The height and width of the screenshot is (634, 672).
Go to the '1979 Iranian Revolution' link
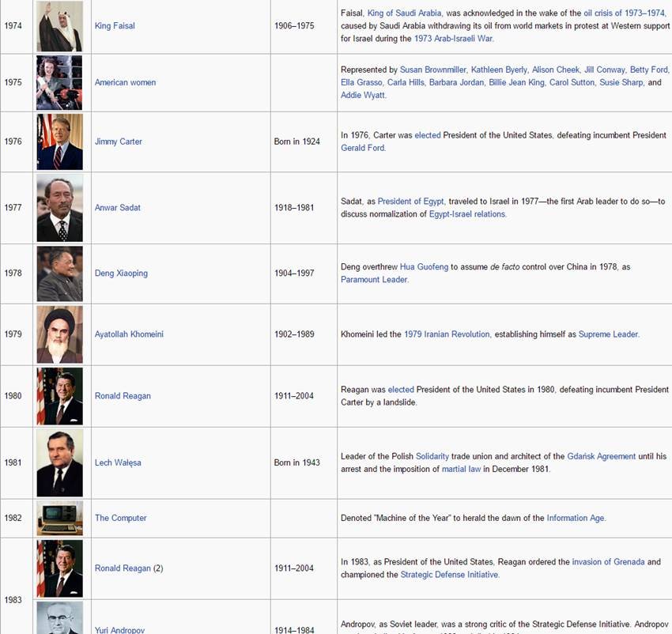point(447,334)
